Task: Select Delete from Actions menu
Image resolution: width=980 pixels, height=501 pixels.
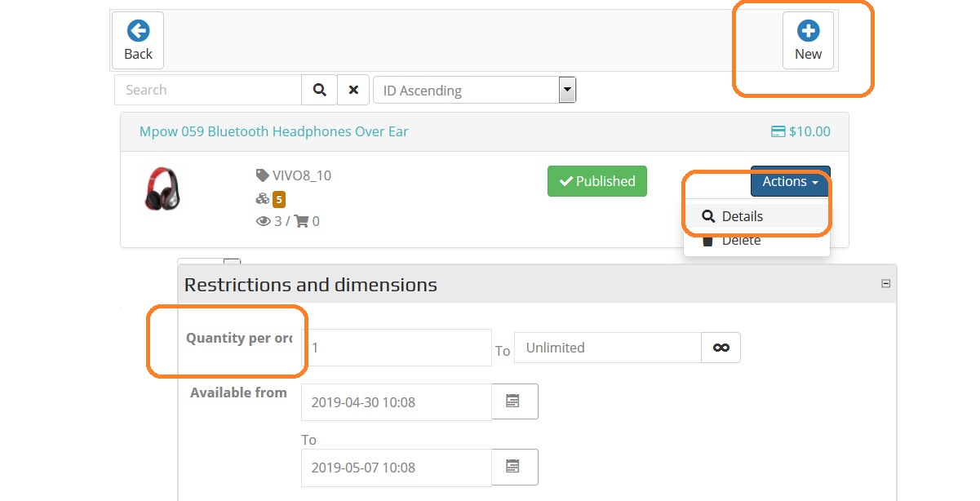Action: point(741,241)
